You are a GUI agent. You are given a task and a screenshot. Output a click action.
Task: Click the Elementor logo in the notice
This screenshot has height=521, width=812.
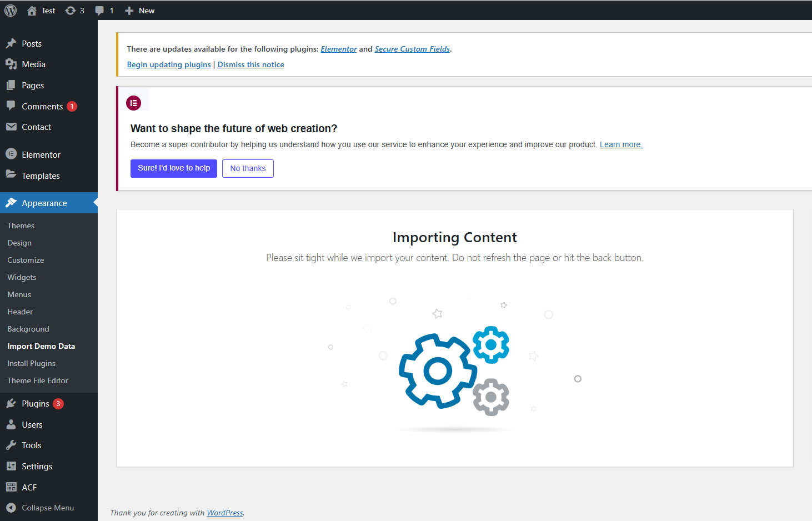134,103
